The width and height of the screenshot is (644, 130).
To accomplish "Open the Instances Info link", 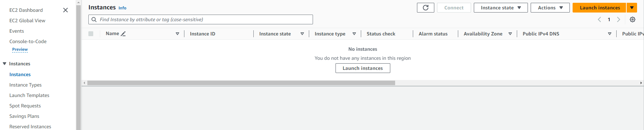I will point(122,8).
